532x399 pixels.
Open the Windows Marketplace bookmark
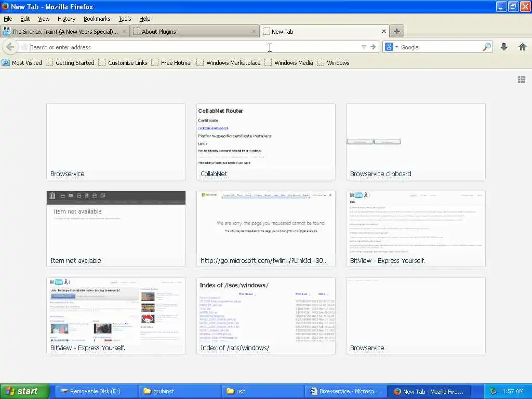pyautogui.click(x=229, y=63)
